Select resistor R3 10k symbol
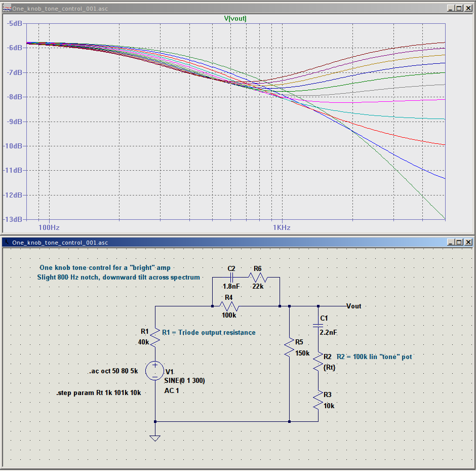Screen dimensions: 476x471 tap(318, 400)
